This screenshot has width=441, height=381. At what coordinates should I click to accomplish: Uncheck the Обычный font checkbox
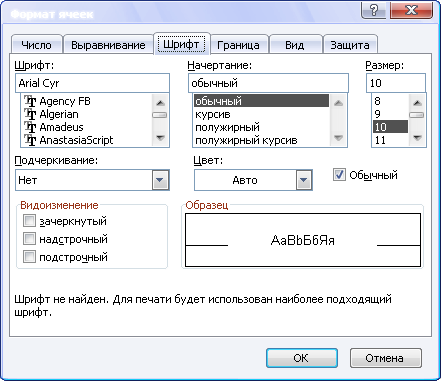tap(339, 175)
